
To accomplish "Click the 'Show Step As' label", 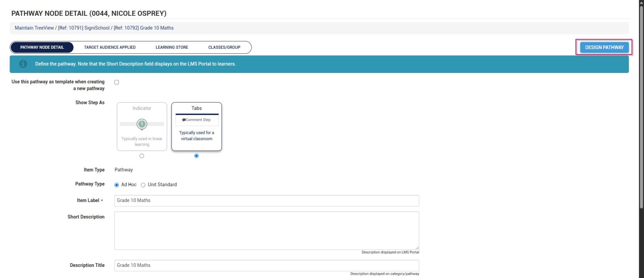I will (x=90, y=103).
